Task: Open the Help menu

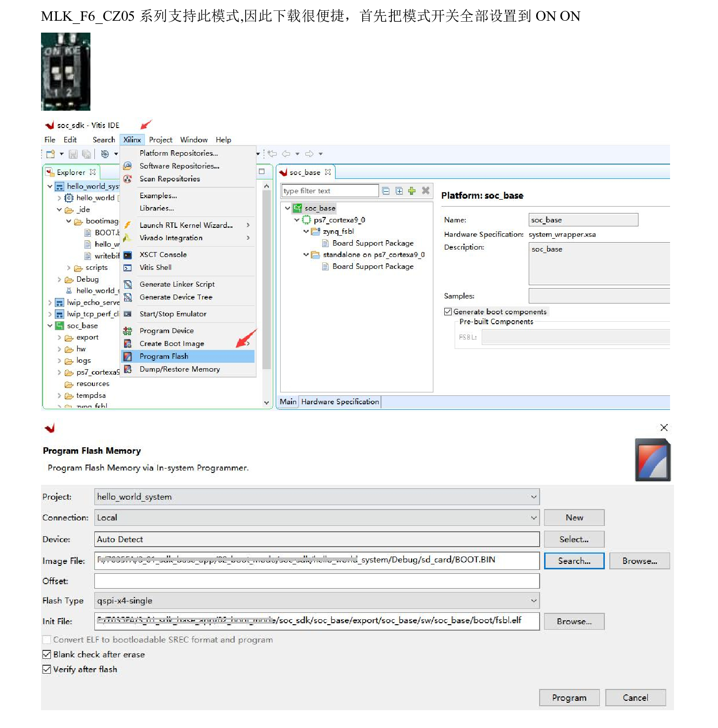Action: tap(223, 140)
